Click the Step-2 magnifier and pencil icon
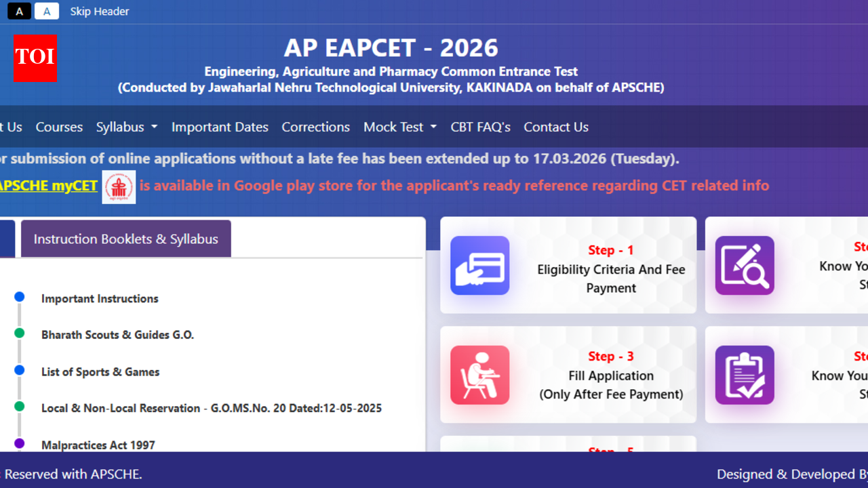Image resolution: width=868 pixels, height=488 pixels. [744, 265]
